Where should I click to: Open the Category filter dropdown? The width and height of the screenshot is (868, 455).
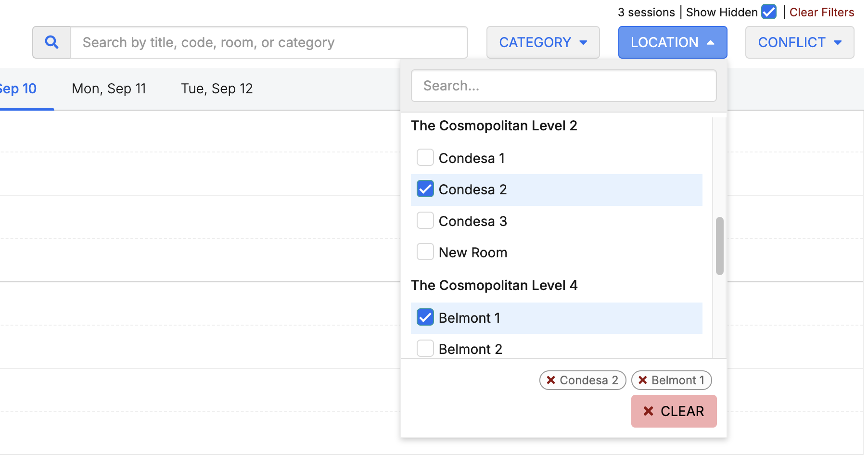(x=543, y=42)
